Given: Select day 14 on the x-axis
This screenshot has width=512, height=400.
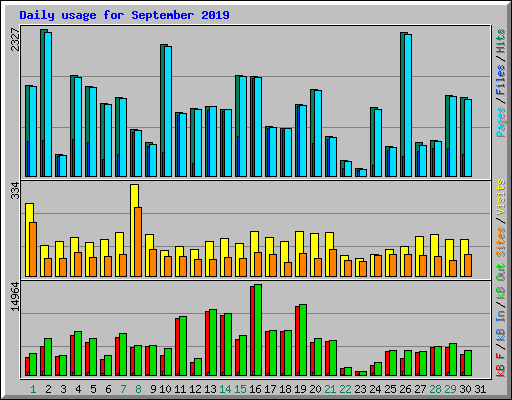Looking at the screenshot, I should click(225, 389).
